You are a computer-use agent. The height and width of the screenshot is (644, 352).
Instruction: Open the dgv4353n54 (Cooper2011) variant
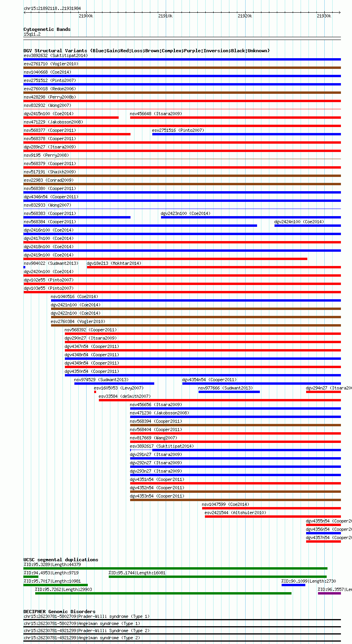[x=157, y=496]
